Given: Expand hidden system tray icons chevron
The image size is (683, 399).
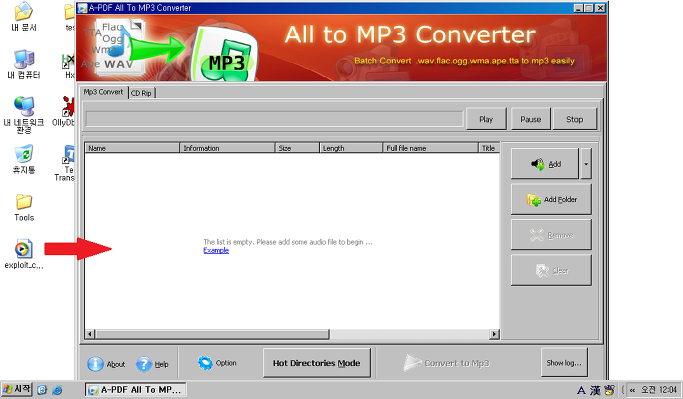Looking at the screenshot, I should point(632,390).
